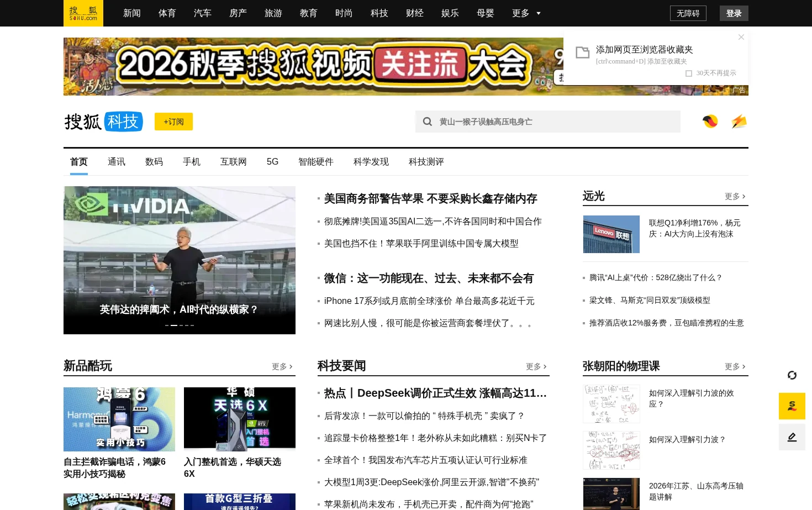The height and width of the screenshot is (510, 812).
Task: Go to 汽车 in top navigation
Action: [x=203, y=13]
